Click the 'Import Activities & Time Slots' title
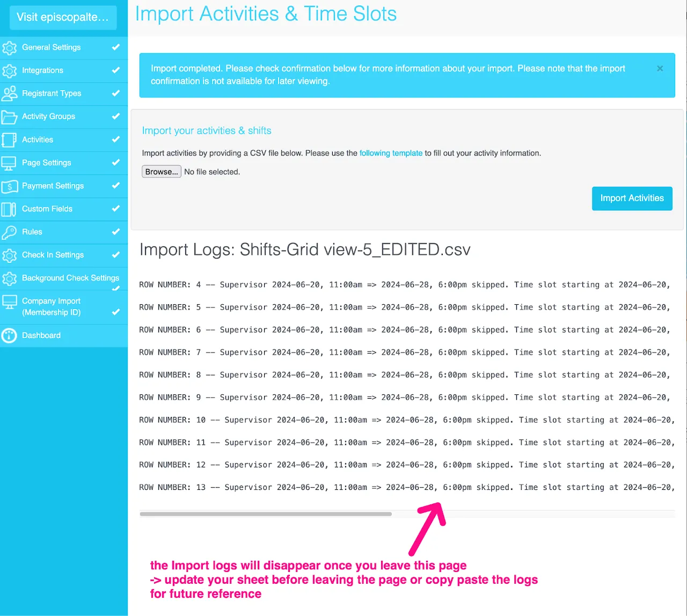This screenshot has width=687, height=616. point(266,14)
